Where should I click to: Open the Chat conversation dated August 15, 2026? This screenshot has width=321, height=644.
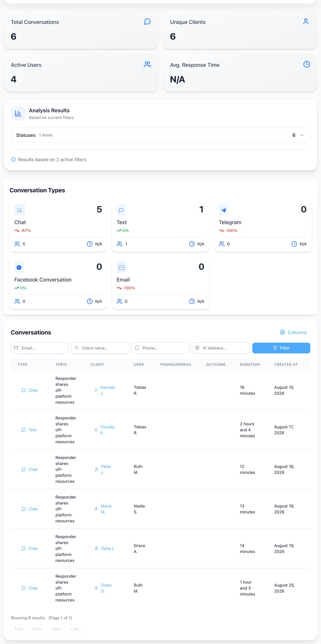(x=30, y=390)
